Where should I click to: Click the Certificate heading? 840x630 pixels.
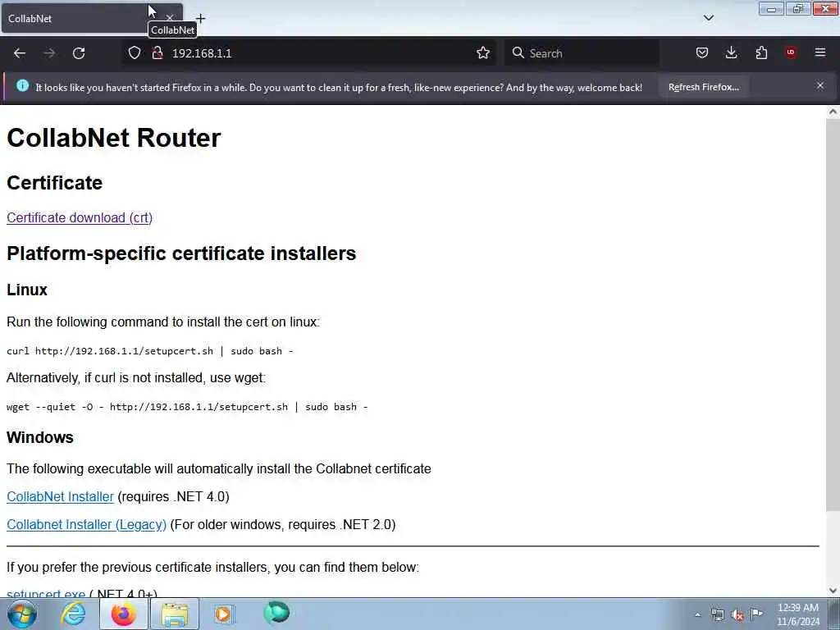[54, 183]
